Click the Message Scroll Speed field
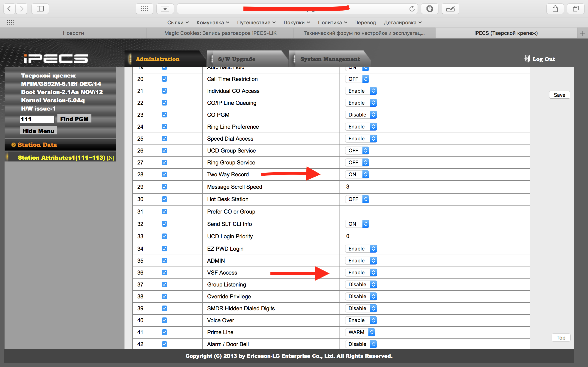The width and height of the screenshot is (588, 367). click(x=375, y=187)
